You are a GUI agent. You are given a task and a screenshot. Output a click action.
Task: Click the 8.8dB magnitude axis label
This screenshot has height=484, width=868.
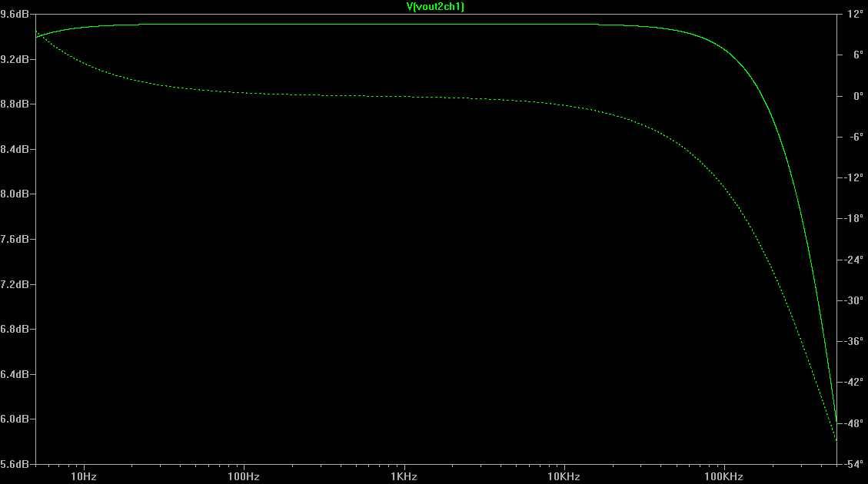coord(15,104)
